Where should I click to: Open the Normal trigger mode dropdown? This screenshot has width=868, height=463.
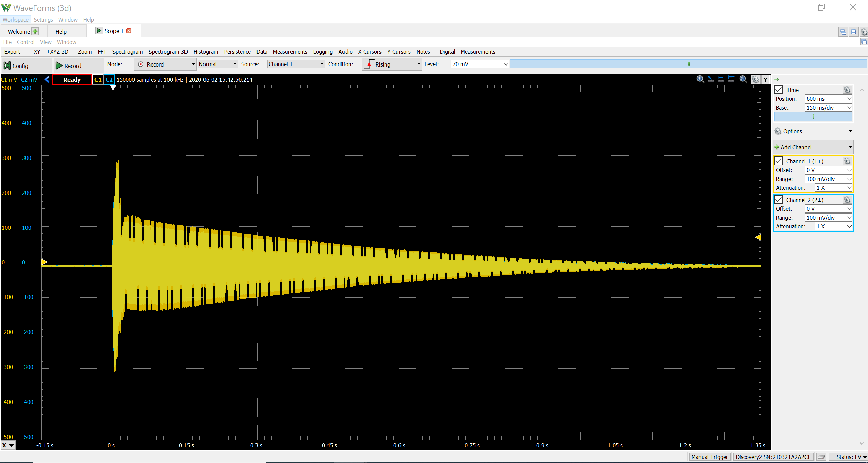(x=218, y=64)
